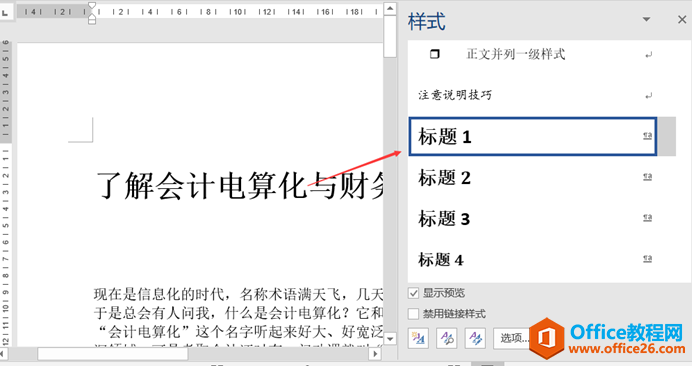Viewport: 692px width, 366px height.
Task: Click paragraph mark beside 正文并列一级样式
Action: coord(648,55)
